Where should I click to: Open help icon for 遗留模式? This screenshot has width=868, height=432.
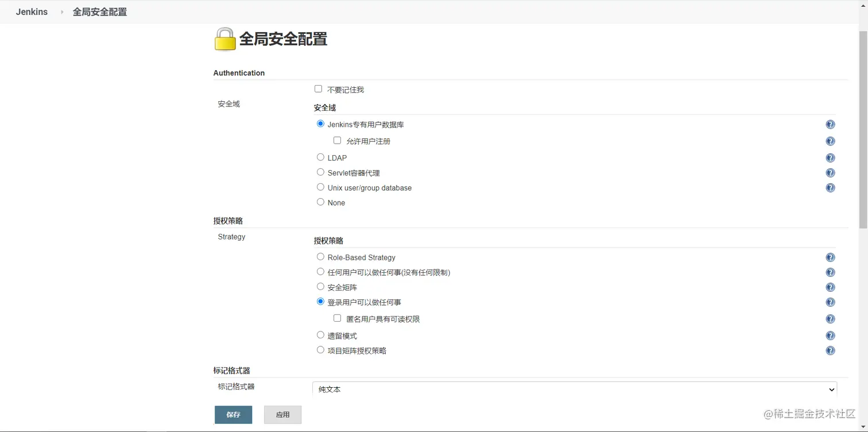[x=830, y=335]
